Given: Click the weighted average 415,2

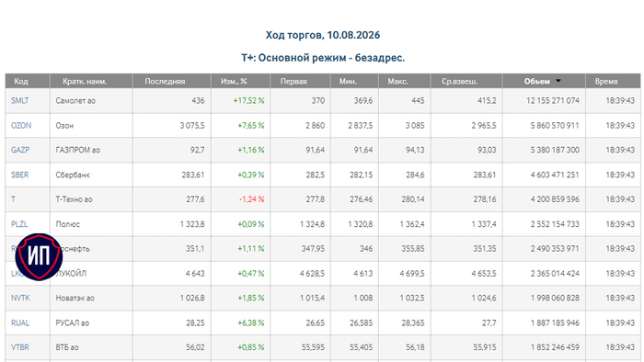Looking at the screenshot, I should tap(487, 100).
